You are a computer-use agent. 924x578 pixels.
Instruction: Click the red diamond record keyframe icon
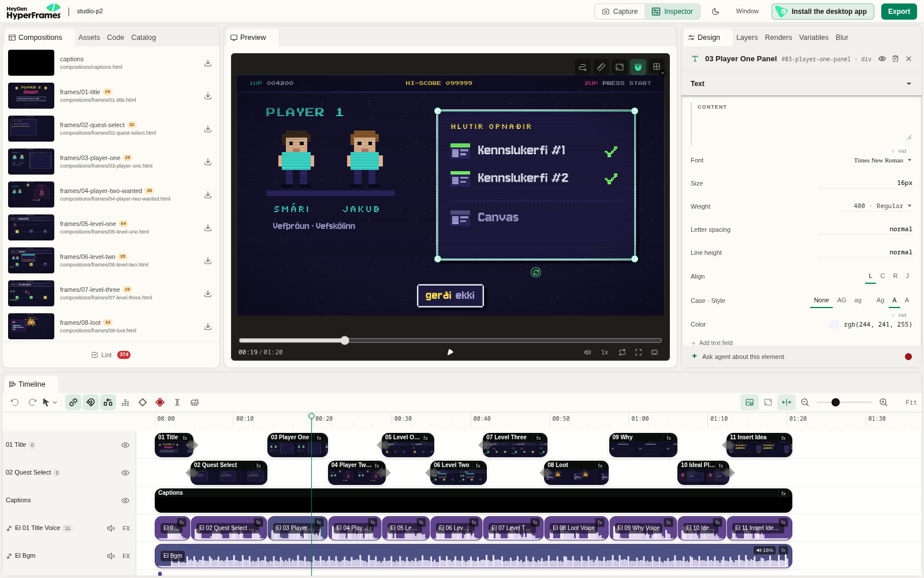160,402
